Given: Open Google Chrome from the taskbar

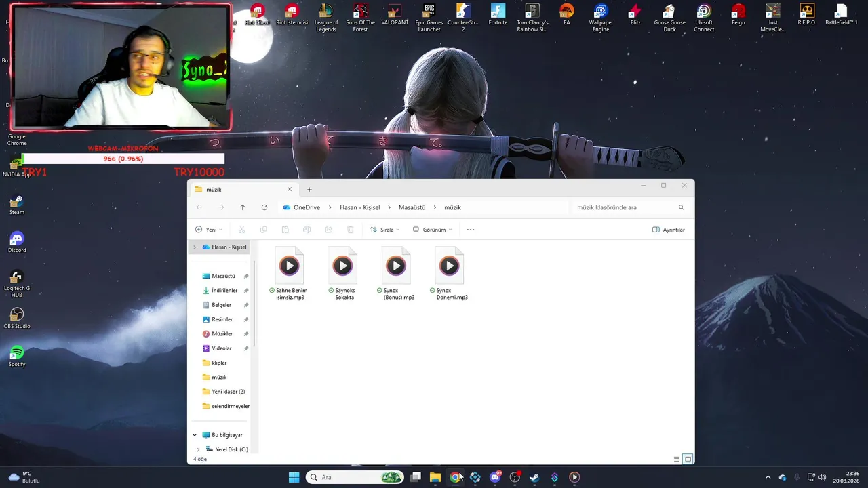Looking at the screenshot, I should coord(455,477).
